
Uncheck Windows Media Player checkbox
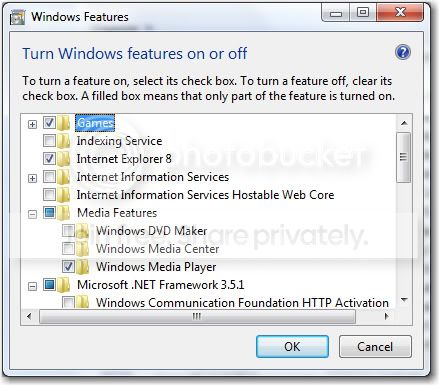68,266
